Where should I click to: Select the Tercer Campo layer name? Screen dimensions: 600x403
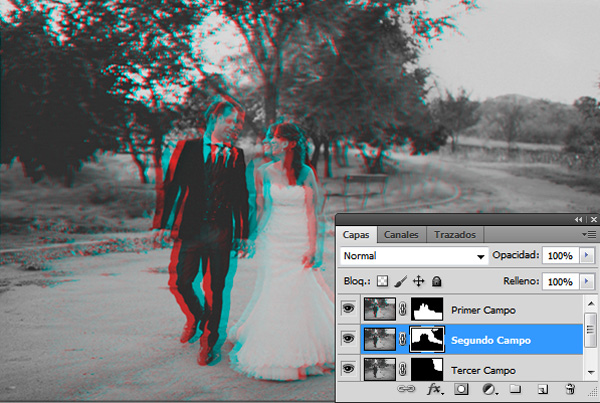[x=483, y=370]
